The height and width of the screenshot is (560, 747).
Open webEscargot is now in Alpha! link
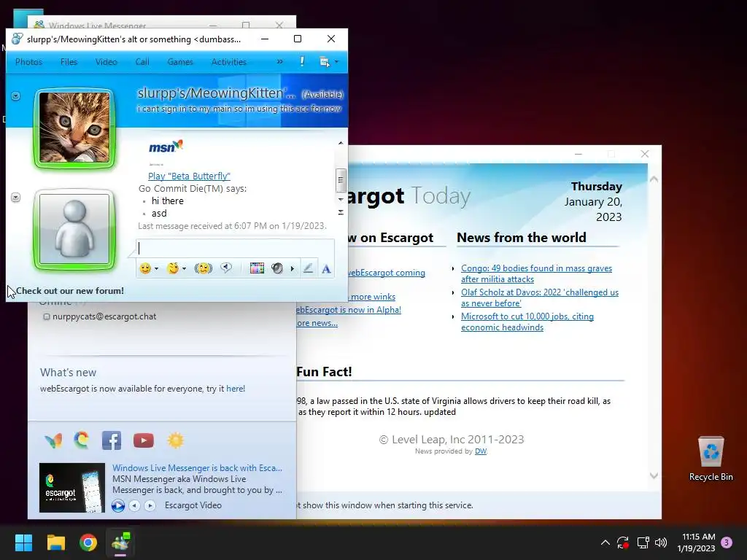pos(349,310)
